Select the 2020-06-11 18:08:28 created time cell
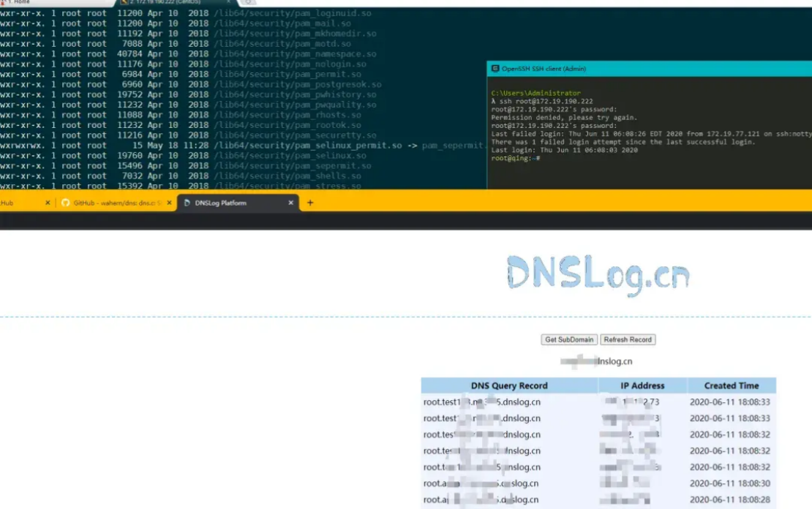This screenshot has height=509, width=812. click(x=729, y=499)
